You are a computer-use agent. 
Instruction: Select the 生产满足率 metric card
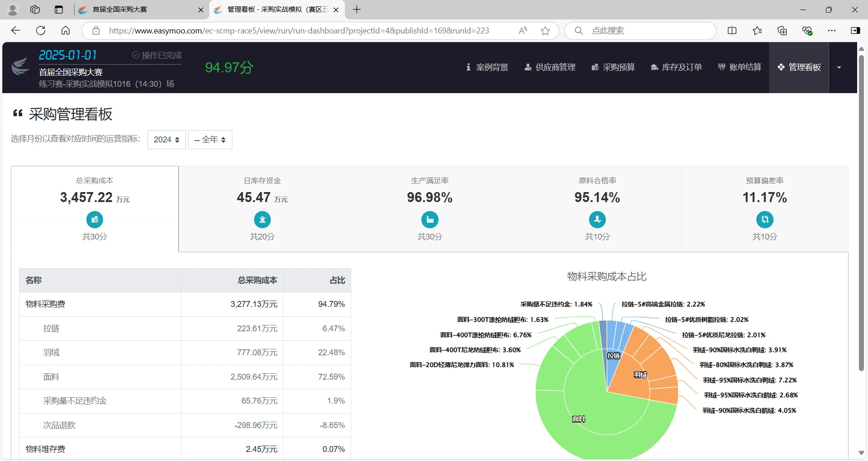[430, 209]
